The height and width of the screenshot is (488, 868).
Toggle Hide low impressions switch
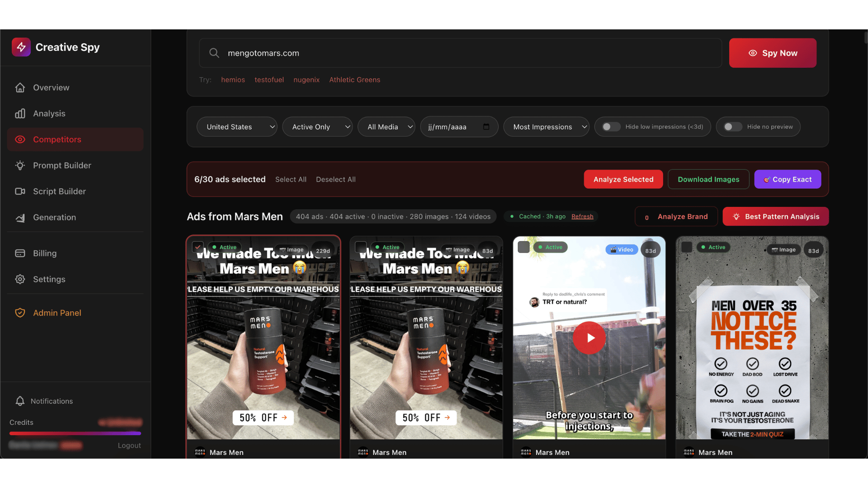click(611, 127)
